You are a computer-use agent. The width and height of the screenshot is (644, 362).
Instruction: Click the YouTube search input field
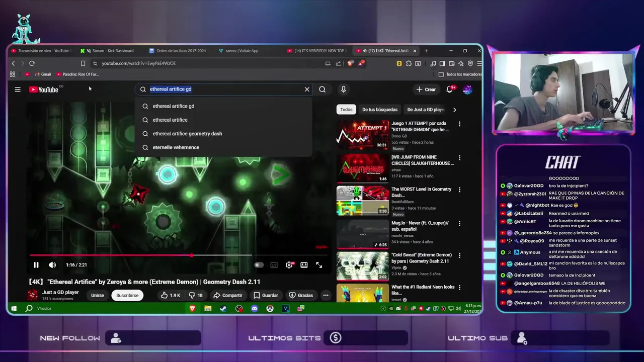pyautogui.click(x=223, y=89)
